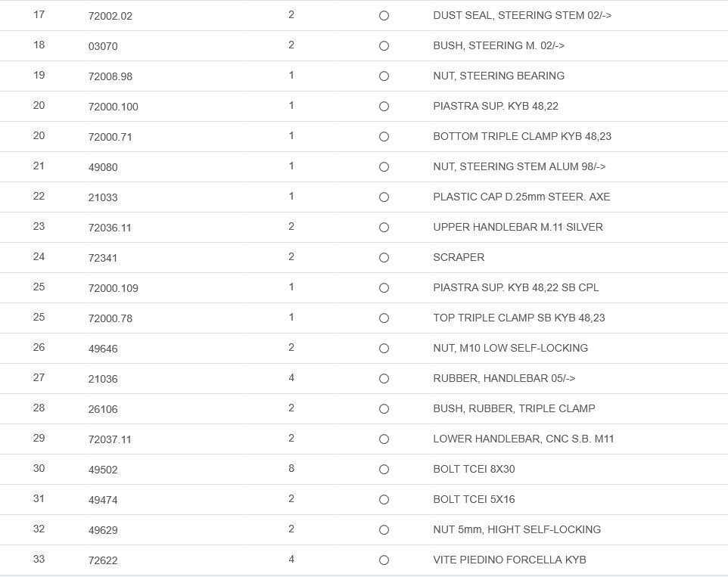Click circle next to PLASTIC CAP D.25mm
The height and width of the screenshot is (577, 728).
[x=384, y=197]
